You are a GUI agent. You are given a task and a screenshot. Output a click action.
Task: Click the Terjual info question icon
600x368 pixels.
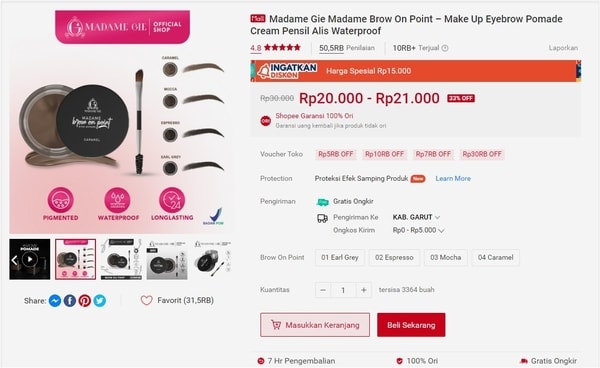(x=445, y=48)
